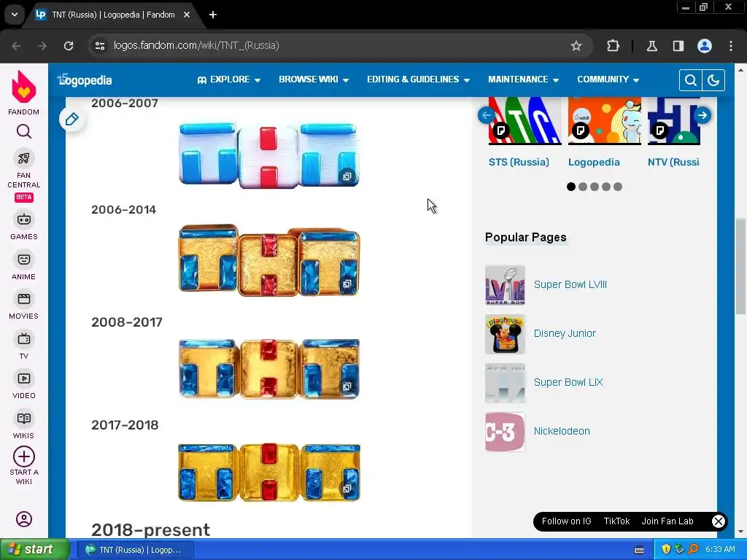Select the first carousel dot

point(571,187)
